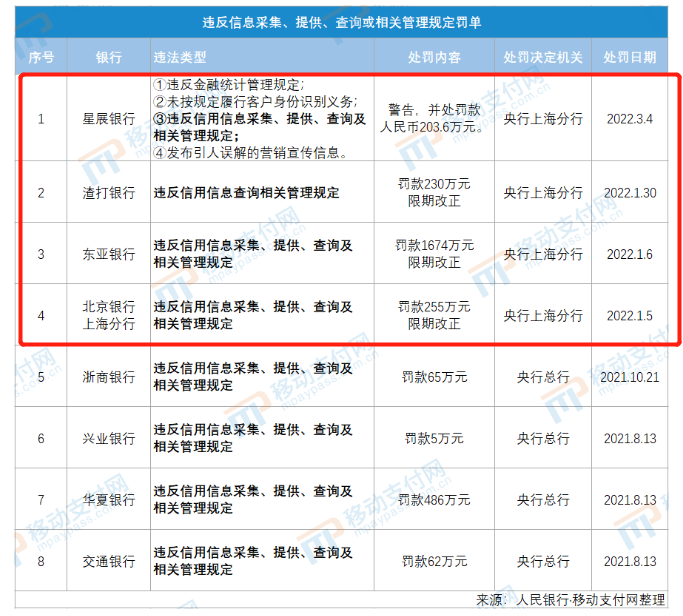Click the 银行 column header
The width and height of the screenshot is (683, 616).
(108, 57)
